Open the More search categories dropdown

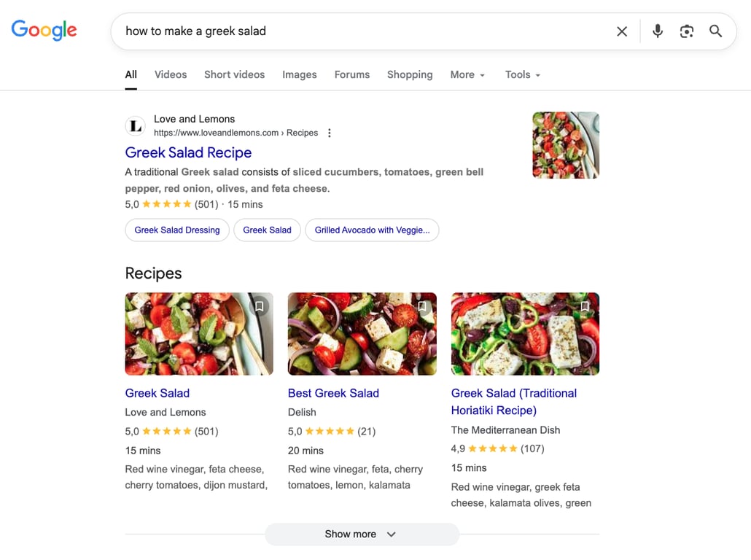pyautogui.click(x=467, y=74)
